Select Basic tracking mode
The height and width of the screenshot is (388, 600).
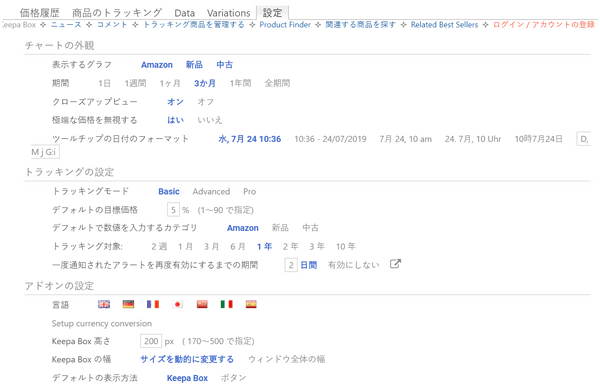tap(169, 191)
